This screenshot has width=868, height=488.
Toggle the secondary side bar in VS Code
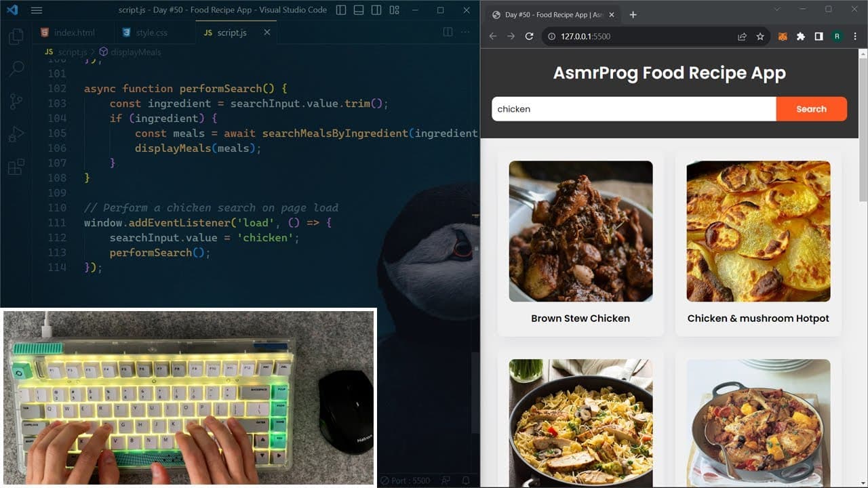point(376,10)
